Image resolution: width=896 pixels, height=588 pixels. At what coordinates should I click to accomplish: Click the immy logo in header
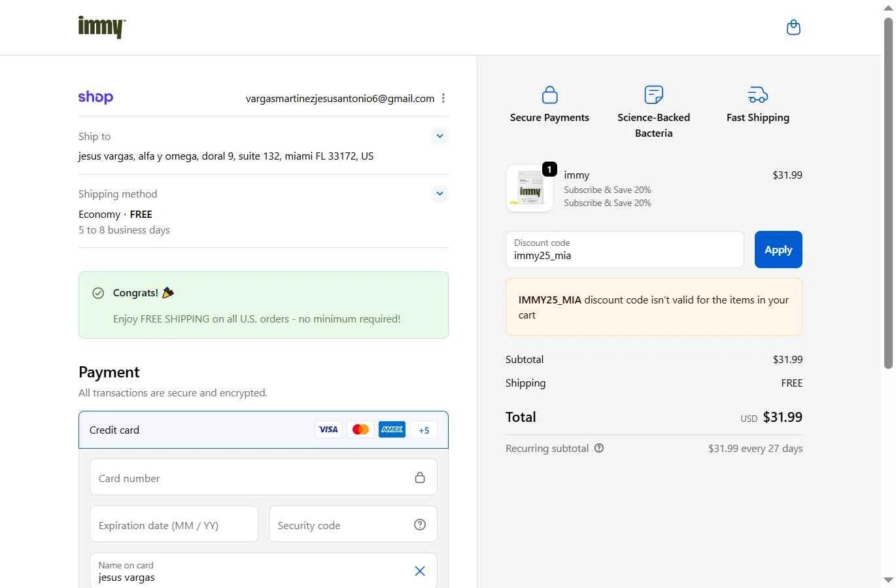coord(102,27)
